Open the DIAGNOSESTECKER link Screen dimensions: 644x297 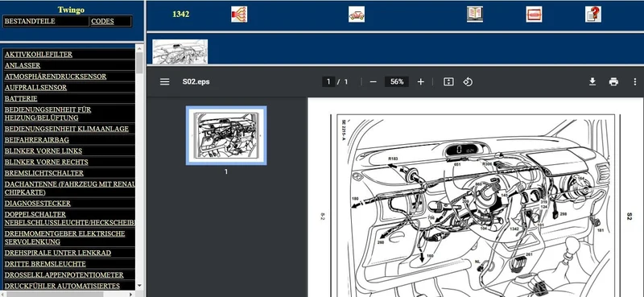tap(37, 204)
